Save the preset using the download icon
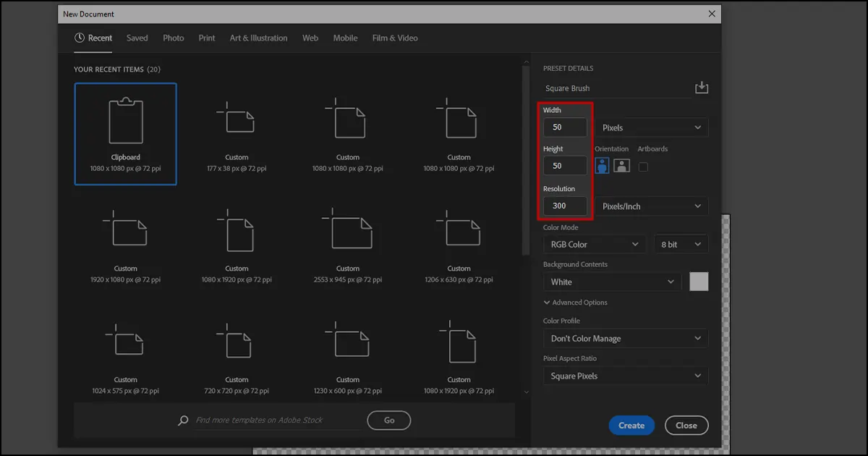This screenshot has height=456, width=868. point(701,87)
